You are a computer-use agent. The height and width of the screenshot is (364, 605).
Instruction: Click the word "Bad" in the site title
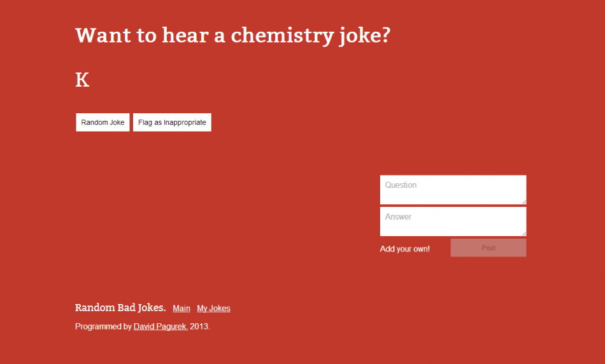coord(127,308)
